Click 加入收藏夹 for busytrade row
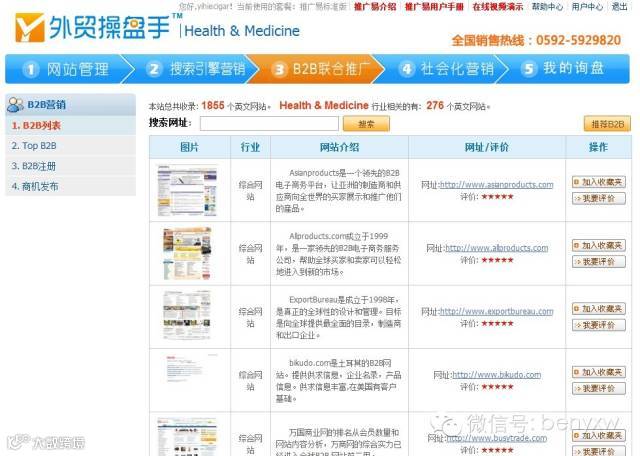 (x=599, y=436)
